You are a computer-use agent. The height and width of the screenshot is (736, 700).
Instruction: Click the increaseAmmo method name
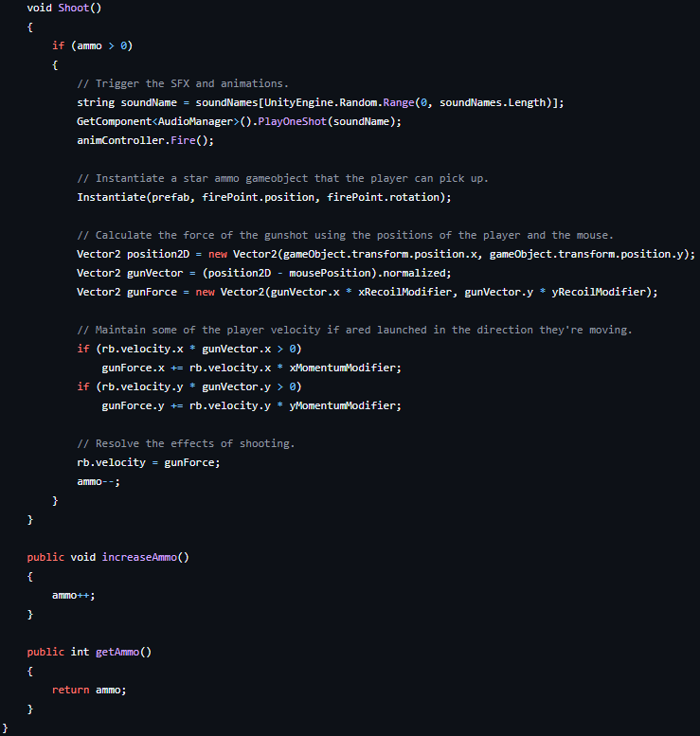coord(139,557)
